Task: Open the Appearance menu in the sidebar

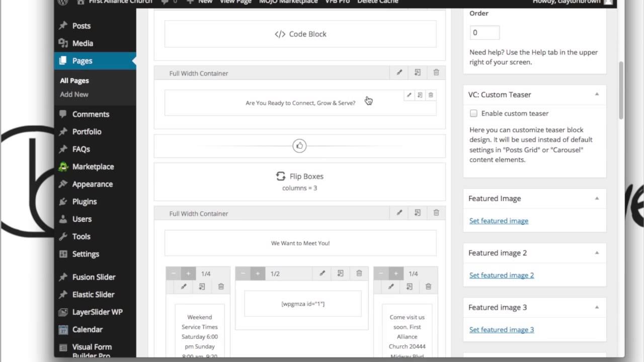Action: tap(92, 184)
